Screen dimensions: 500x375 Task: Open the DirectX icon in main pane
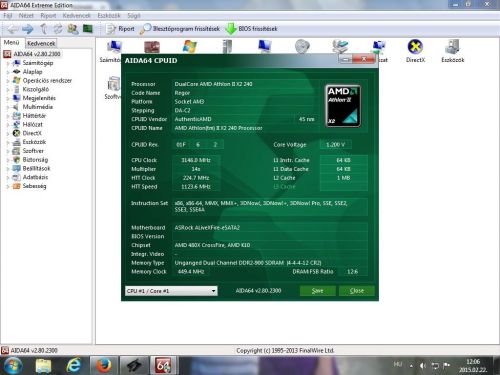tap(415, 51)
